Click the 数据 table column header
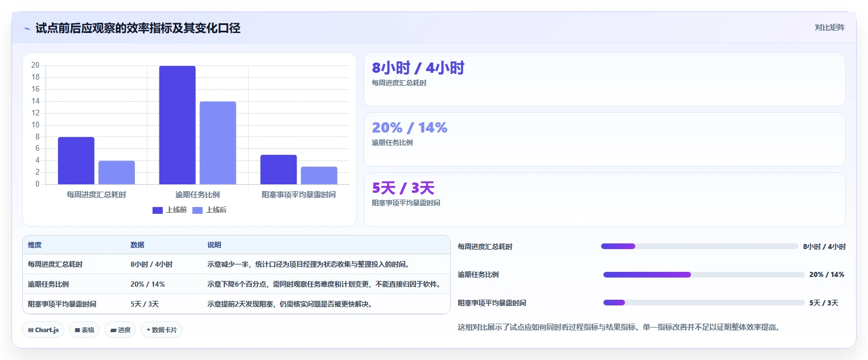Image resolution: width=868 pixels, height=360 pixels. point(137,245)
